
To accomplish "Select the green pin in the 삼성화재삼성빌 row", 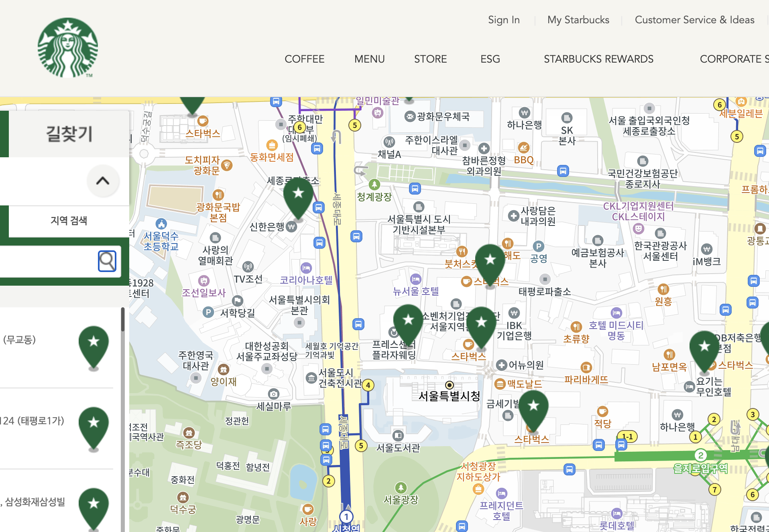I will [94, 510].
